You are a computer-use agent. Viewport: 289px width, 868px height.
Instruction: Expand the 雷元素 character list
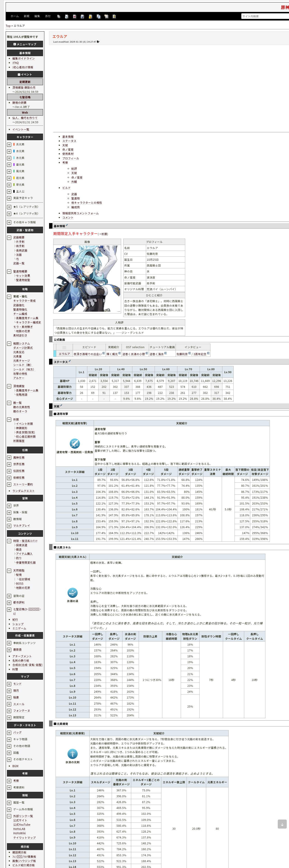coord(9,165)
